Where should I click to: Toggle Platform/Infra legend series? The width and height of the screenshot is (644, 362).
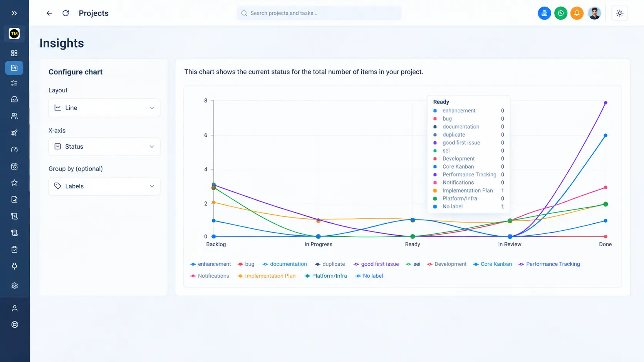coord(325,276)
